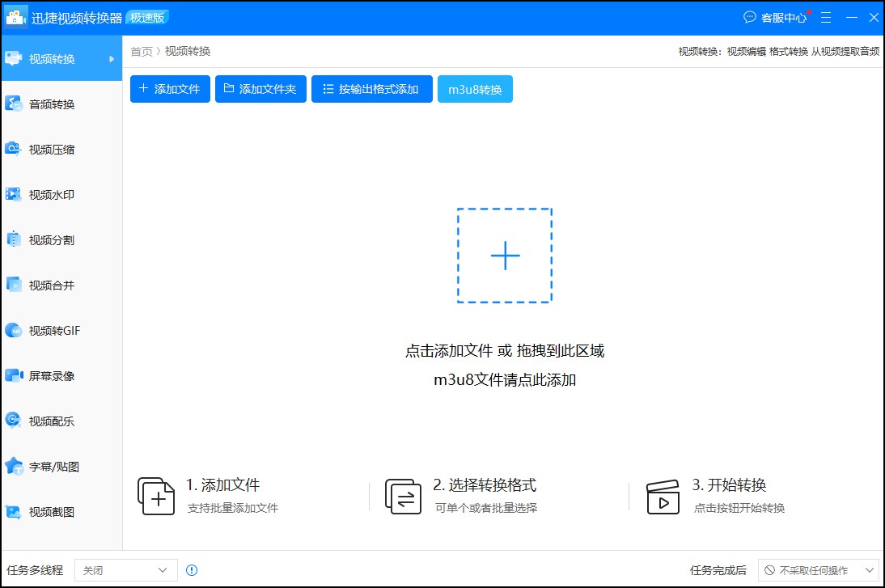885x588 pixels.
Task: Click the m3u8转换 button
Action: pos(475,89)
